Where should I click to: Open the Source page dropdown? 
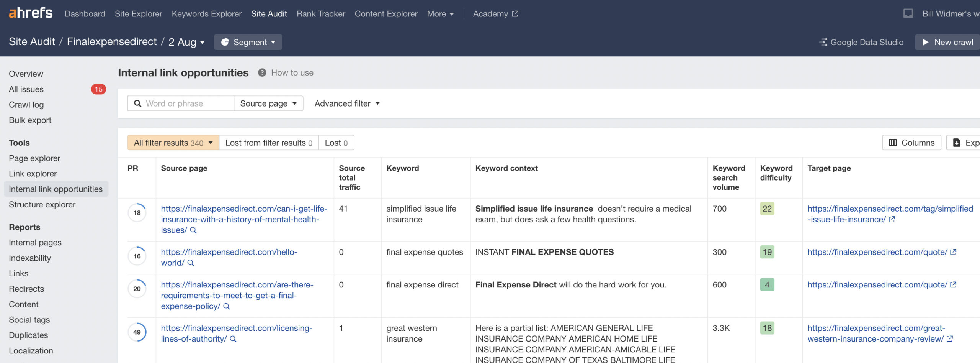point(268,103)
